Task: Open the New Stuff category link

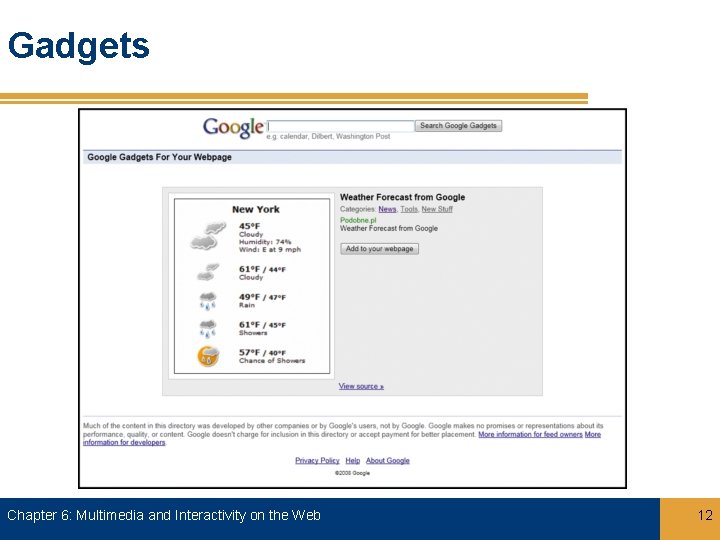Action: click(x=437, y=209)
